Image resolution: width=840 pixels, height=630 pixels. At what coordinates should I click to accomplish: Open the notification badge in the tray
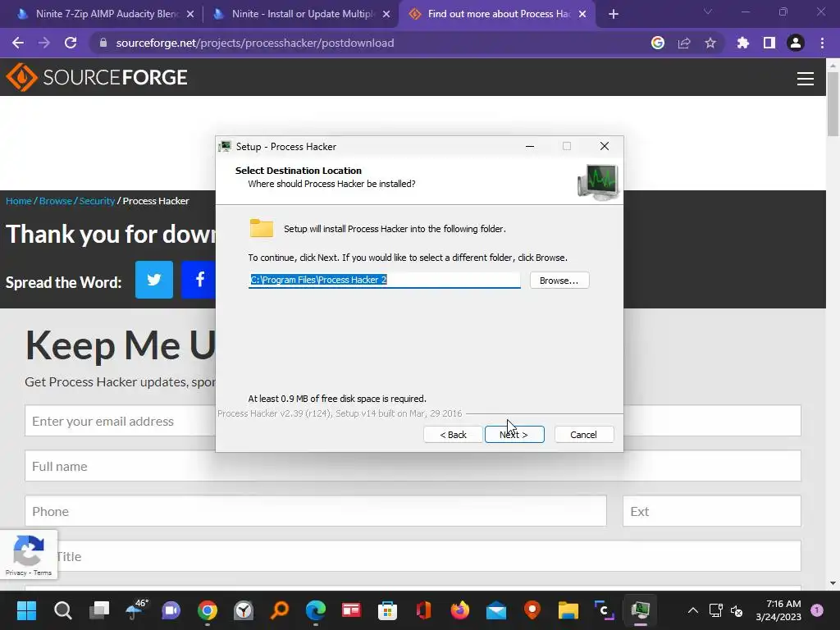pos(817,610)
